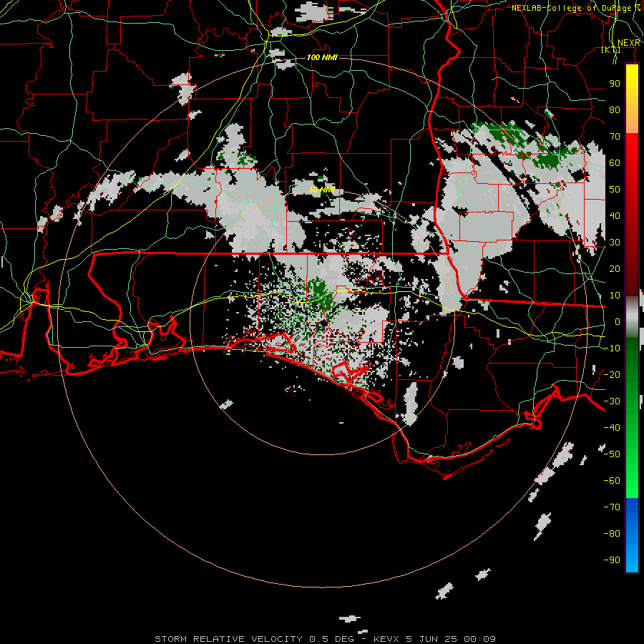Screen dimensions: 644x644
Task: Click the STORM RELATIVE VELOCITY caption text
Action: coord(228,639)
